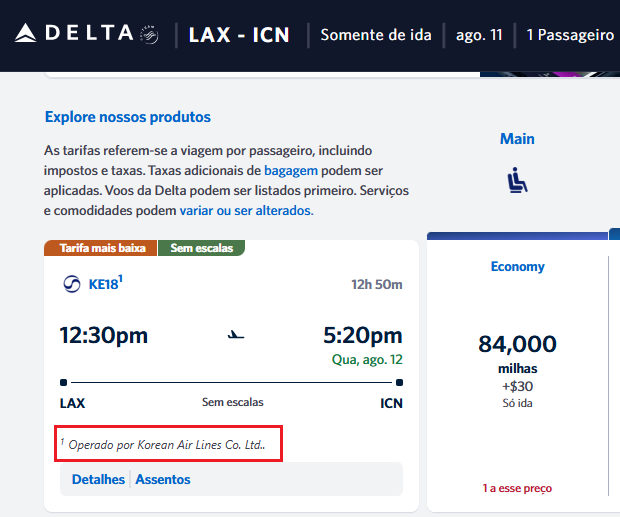
Task: Click the airplane icon between flight times
Action: [x=236, y=335]
